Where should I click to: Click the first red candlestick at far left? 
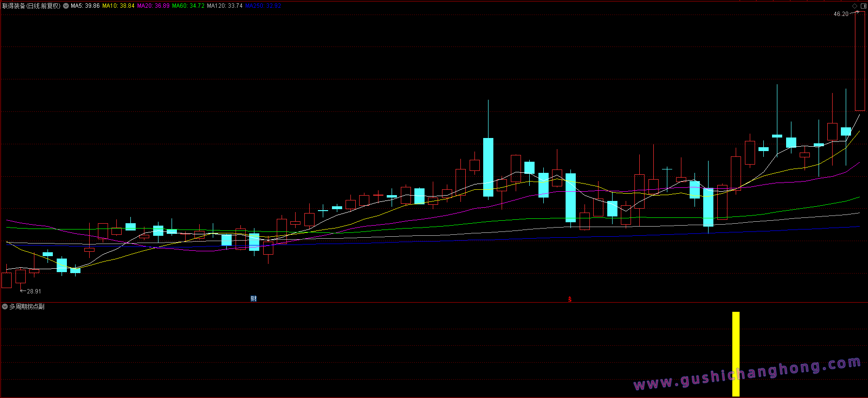tap(6, 280)
